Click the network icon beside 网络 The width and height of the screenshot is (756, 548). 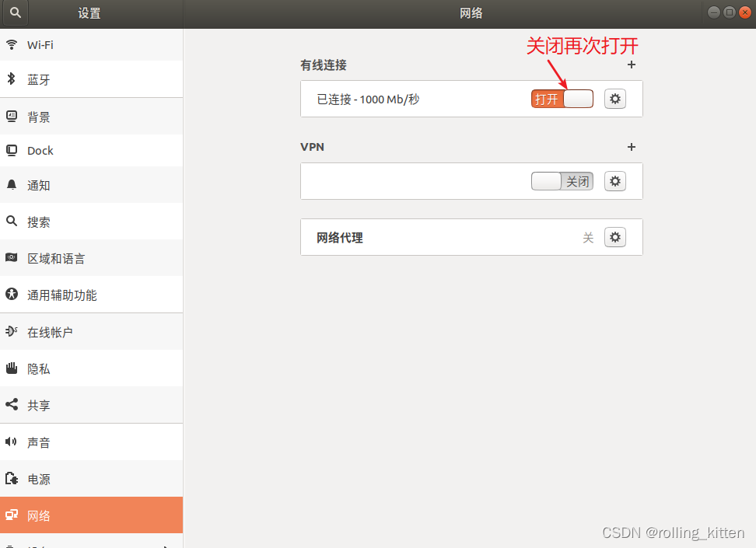tap(12, 515)
